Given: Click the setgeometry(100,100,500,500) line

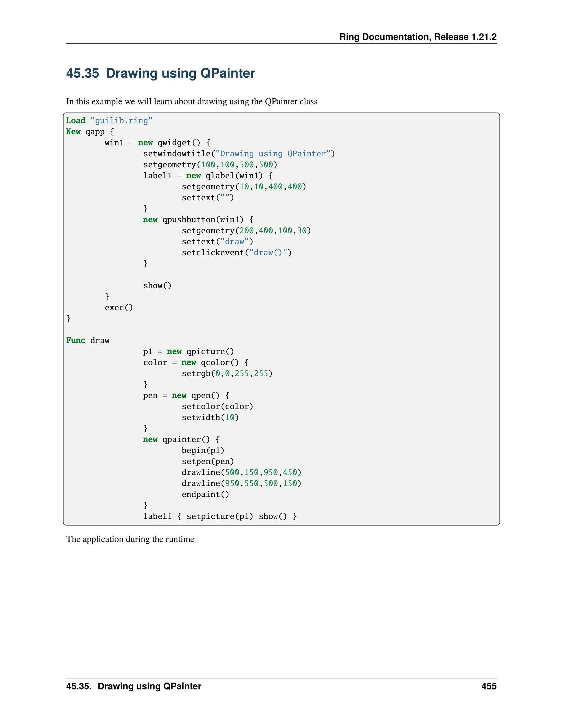Looking at the screenshot, I should [x=210, y=165].
